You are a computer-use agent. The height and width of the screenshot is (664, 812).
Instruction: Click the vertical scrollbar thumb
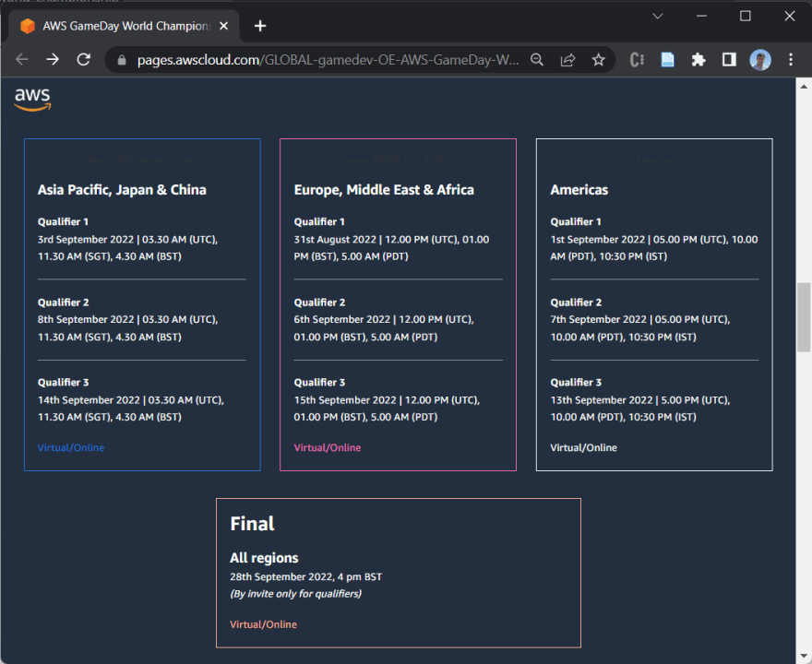coord(804,316)
